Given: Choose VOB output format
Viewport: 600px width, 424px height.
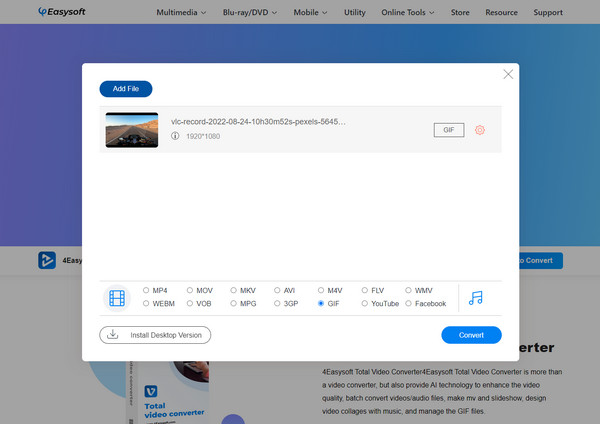Looking at the screenshot, I should [199, 303].
